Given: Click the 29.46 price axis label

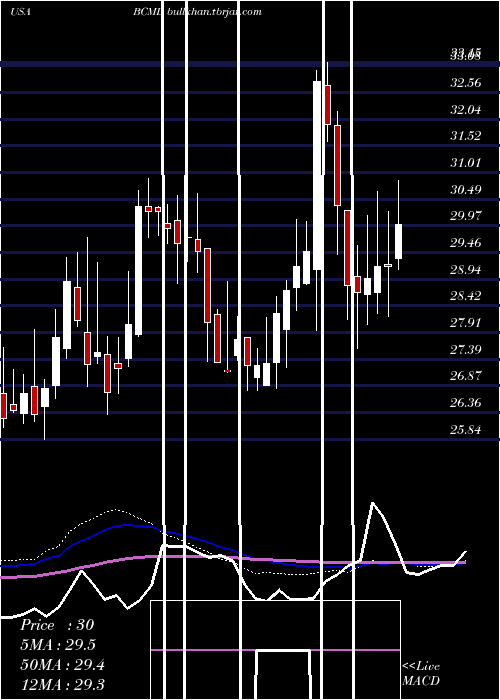Looking at the screenshot, I should click(x=466, y=242).
